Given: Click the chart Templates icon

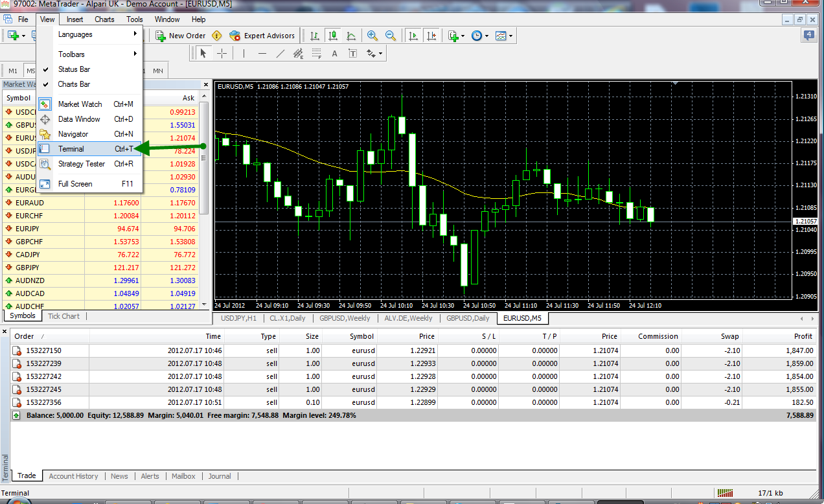Looking at the screenshot, I should (x=501, y=36).
